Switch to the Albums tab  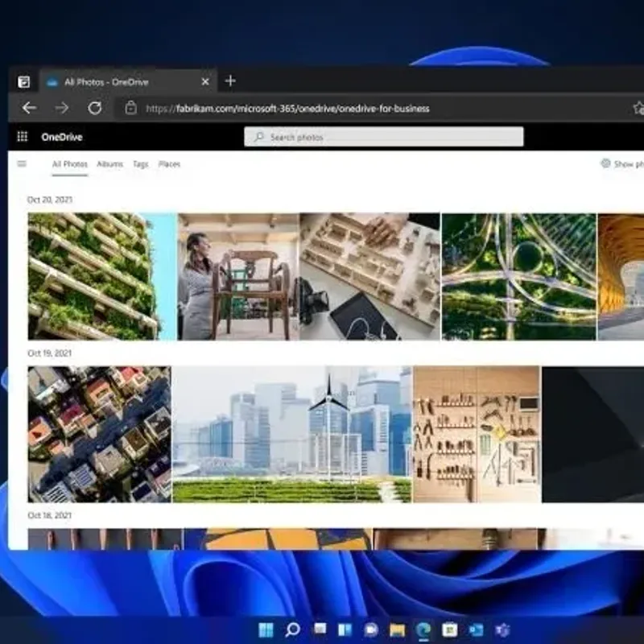[x=109, y=164]
